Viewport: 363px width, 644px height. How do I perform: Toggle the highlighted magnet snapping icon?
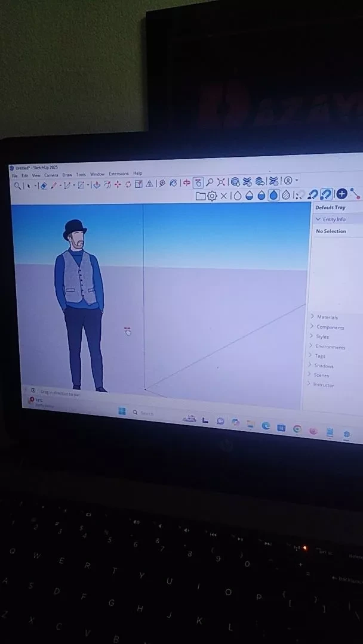327,193
